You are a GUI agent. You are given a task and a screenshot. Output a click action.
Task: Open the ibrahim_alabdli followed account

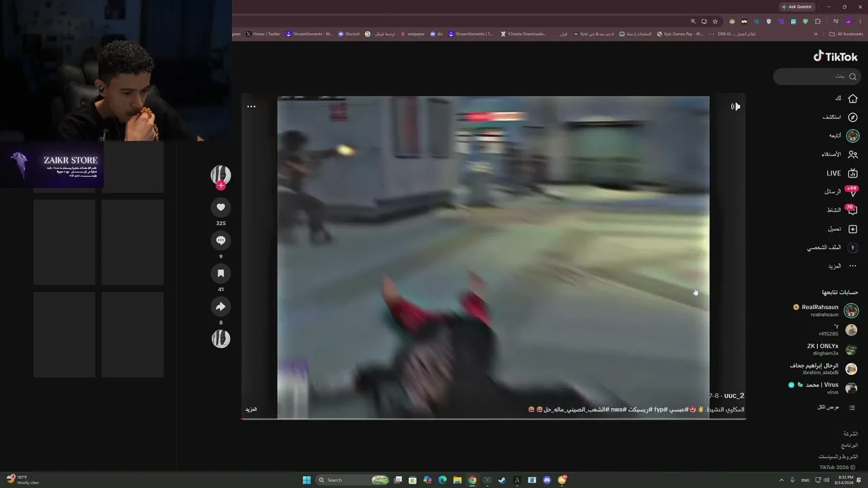pyautogui.click(x=823, y=369)
